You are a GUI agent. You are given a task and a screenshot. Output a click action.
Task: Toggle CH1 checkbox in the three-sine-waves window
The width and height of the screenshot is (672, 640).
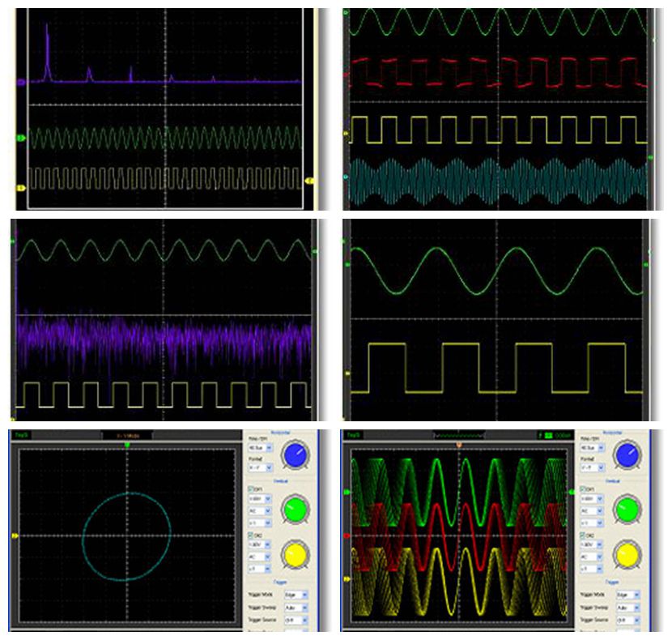click(583, 489)
